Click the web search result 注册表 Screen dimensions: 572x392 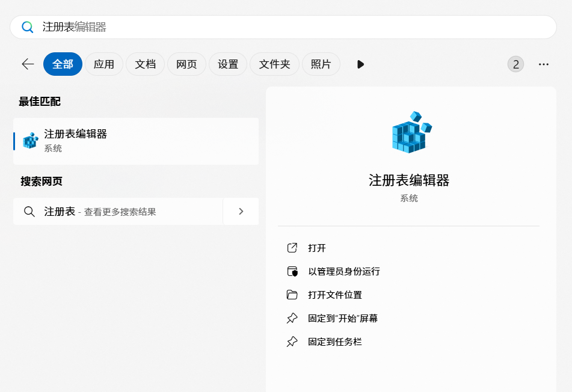(x=118, y=212)
